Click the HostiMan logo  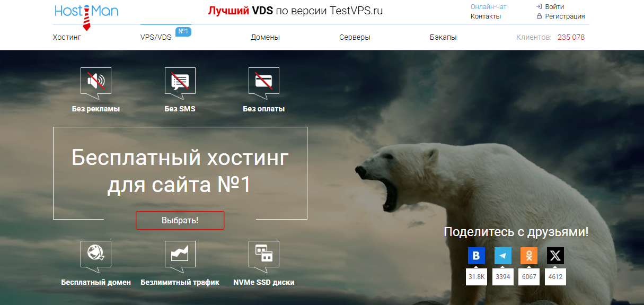coord(86,12)
